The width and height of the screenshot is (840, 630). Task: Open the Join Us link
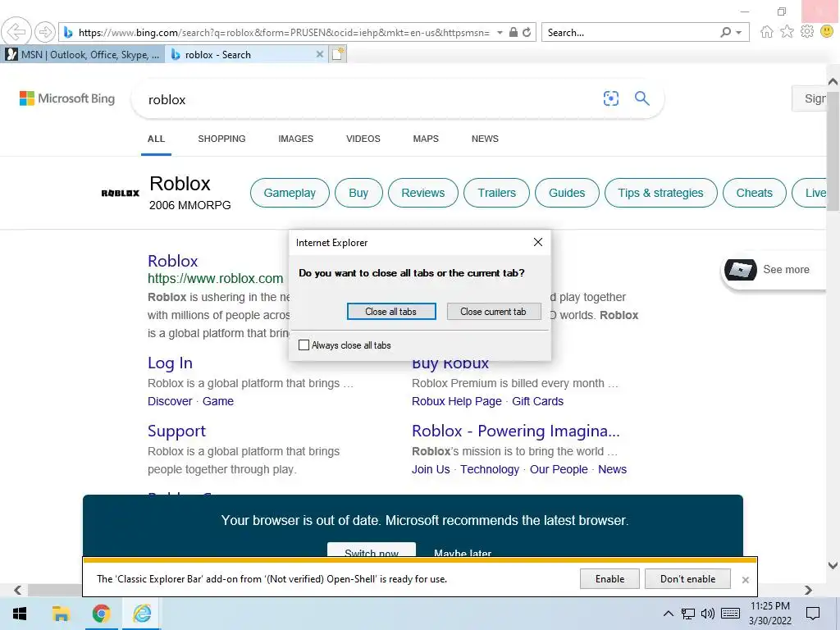pyautogui.click(x=431, y=469)
